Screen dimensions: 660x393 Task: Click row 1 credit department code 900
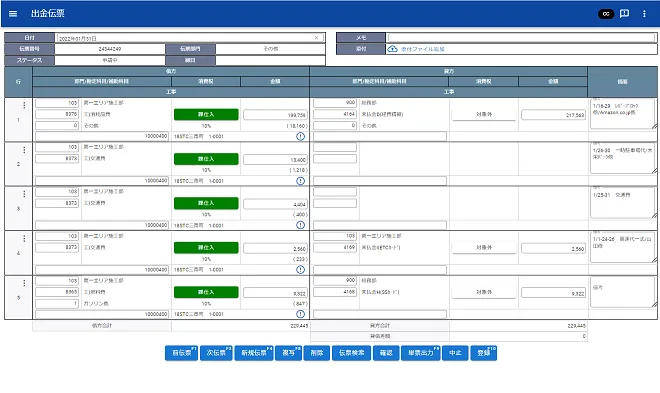335,103
